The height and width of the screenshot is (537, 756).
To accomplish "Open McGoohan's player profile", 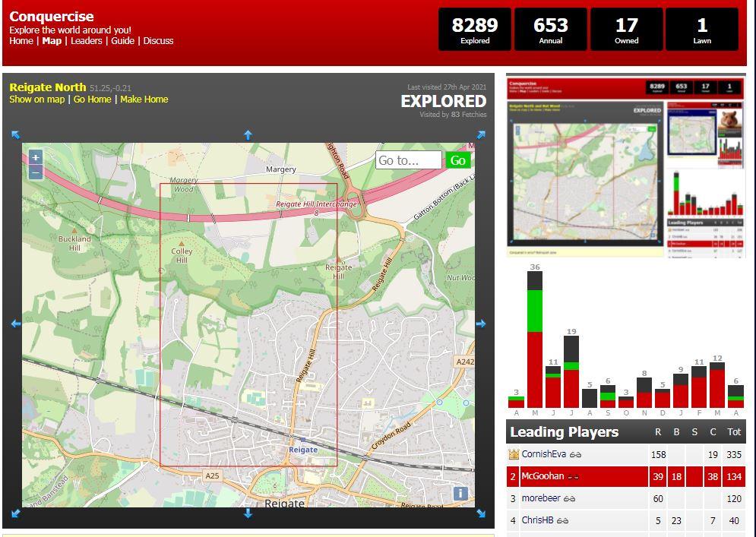I will (542, 476).
